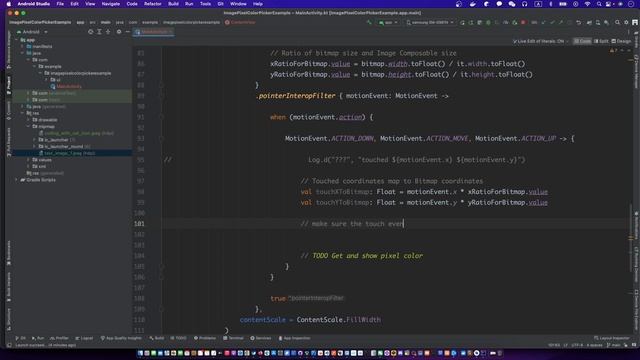The width and height of the screenshot is (640, 360).
Task: Expand the Gradle Scripts node
Action: pos(17,180)
